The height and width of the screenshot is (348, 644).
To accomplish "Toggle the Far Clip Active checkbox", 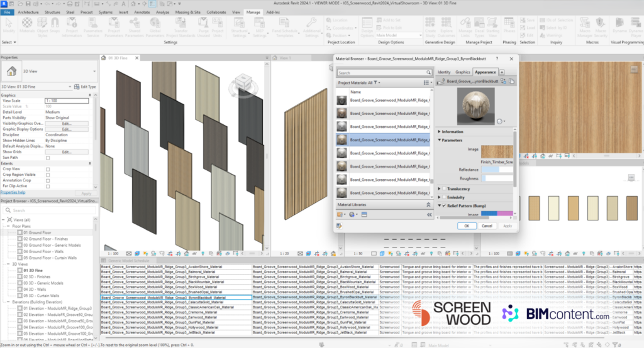I will point(48,187).
